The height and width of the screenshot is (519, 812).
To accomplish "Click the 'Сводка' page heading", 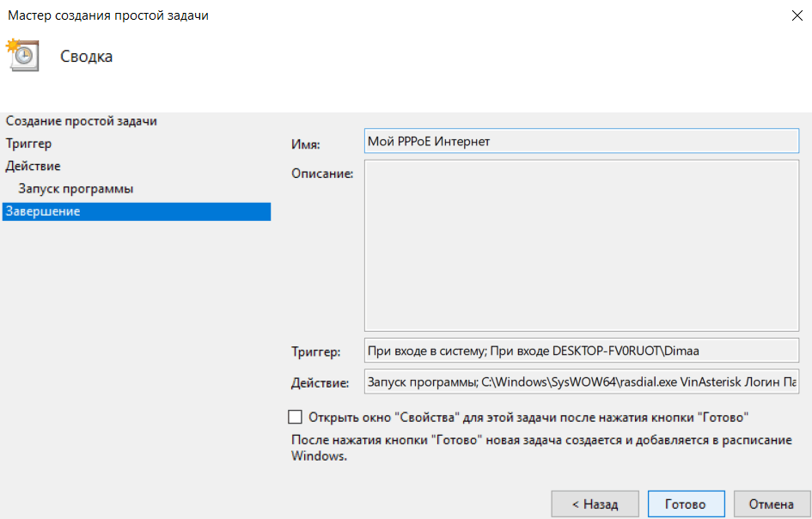I will click(86, 57).
